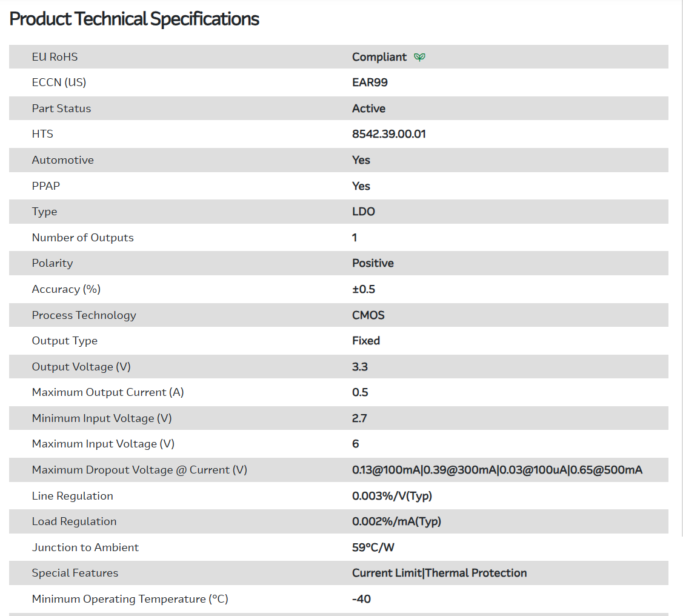Click the Junction to Ambient 59°C/W value
This screenshot has height=616, width=683.
click(373, 547)
